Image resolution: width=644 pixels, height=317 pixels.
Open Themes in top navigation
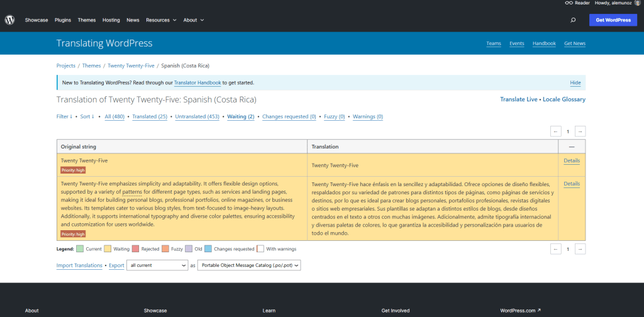(87, 20)
